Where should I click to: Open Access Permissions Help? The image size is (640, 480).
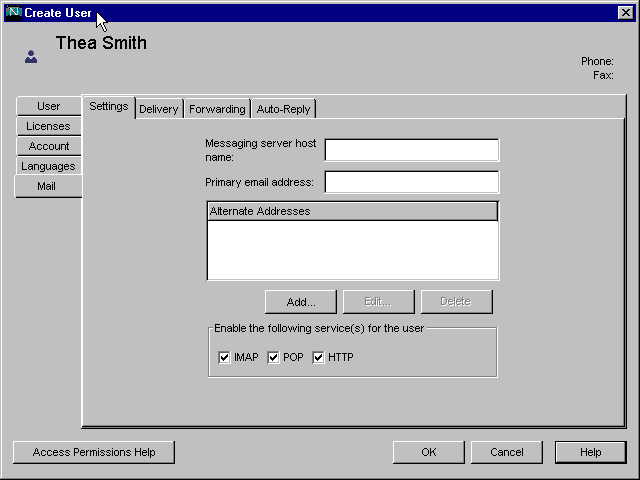click(x=94, y=452)
